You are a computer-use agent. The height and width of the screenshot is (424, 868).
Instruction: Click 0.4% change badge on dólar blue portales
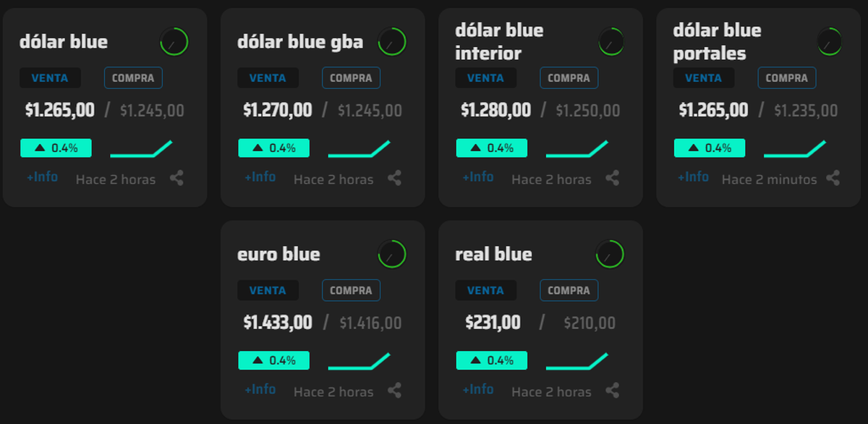click(710, 148)
